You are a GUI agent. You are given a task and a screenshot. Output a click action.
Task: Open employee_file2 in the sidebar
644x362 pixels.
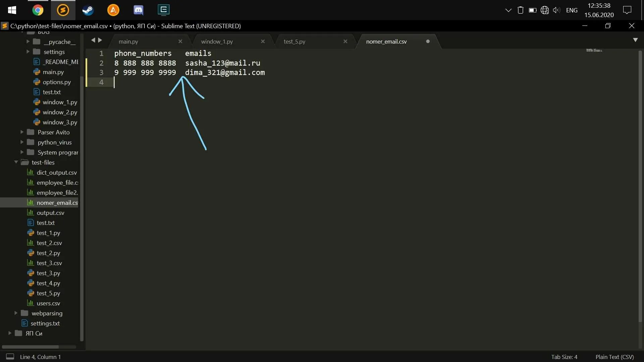click(x=57, y=193)
